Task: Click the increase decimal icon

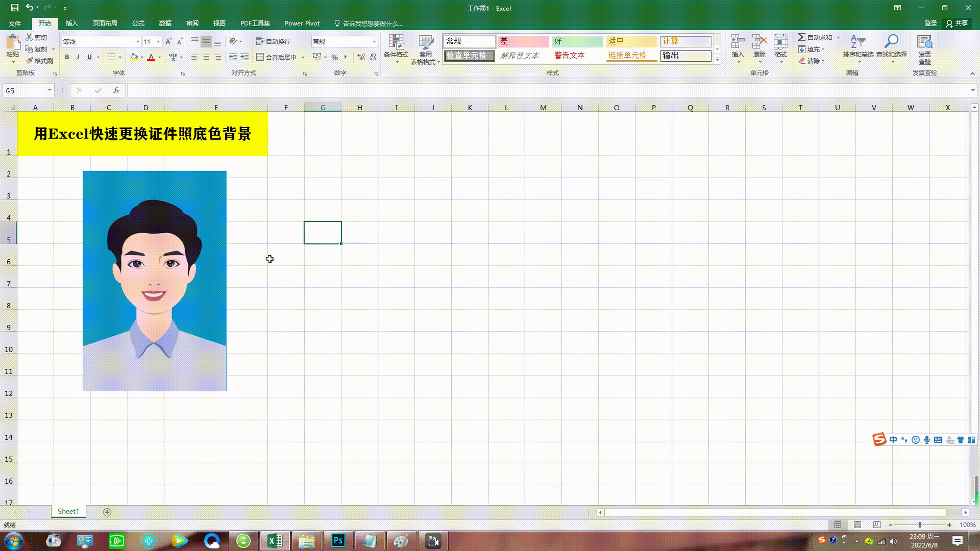Action: pyautogui.click(x=361, y=57)
